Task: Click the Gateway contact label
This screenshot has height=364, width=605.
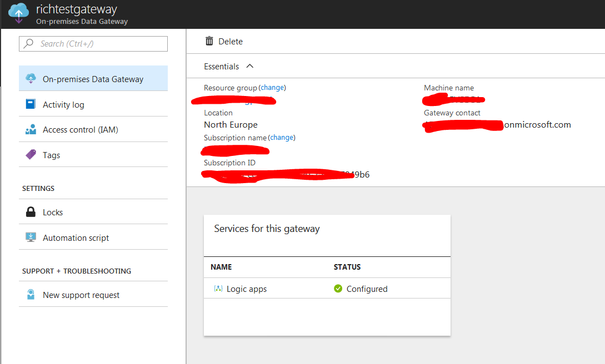Action: click(452, 113)
